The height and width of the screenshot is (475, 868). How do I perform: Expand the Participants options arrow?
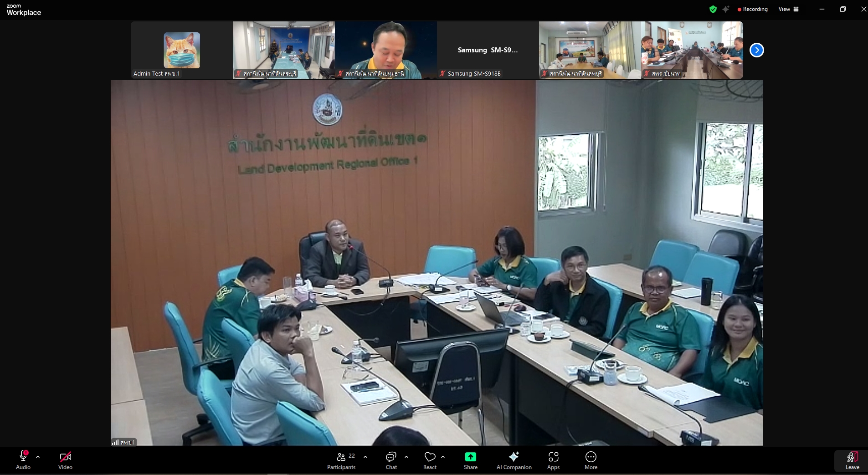(365, 457)
